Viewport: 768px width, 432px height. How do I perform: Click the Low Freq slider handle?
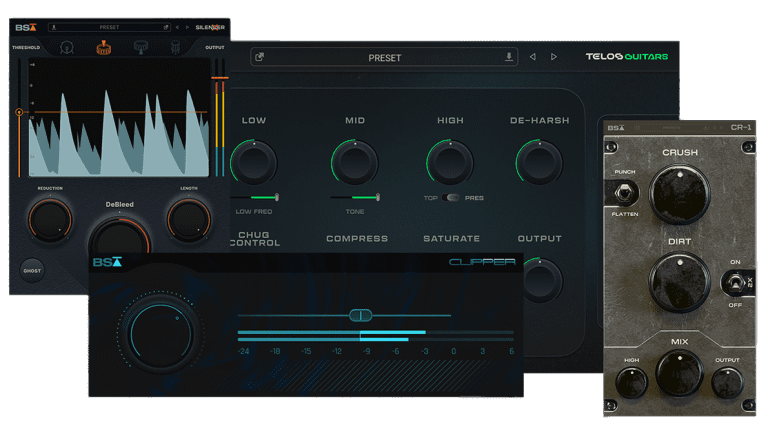(277, 197)
